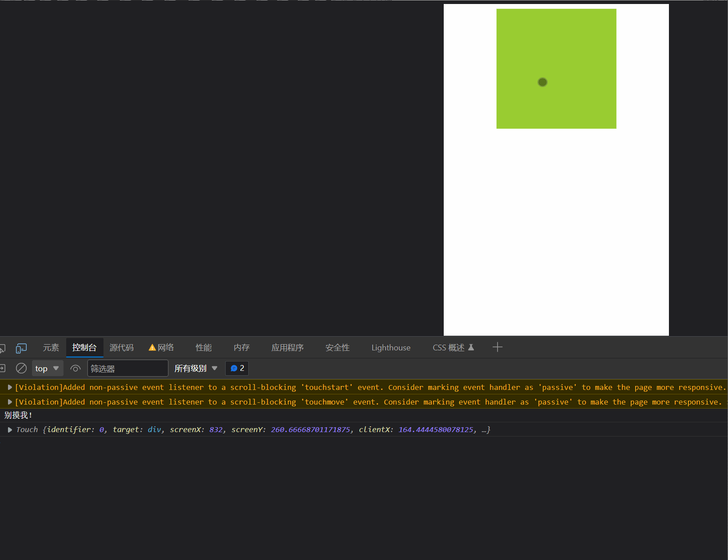The width and height of the screenshot is (728, 560).
Task: Click the blue issues counter badge
Action: 237,368
